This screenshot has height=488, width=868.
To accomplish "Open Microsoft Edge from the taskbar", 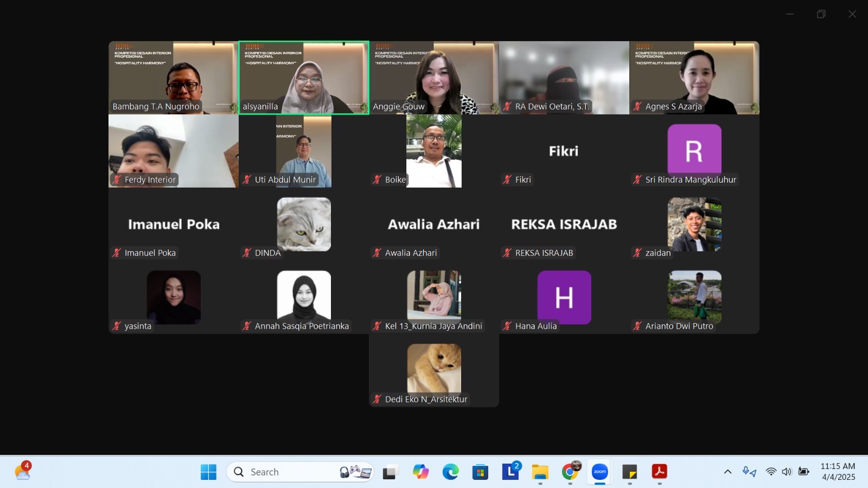I will pyautogui.click(x=450, y=472).
